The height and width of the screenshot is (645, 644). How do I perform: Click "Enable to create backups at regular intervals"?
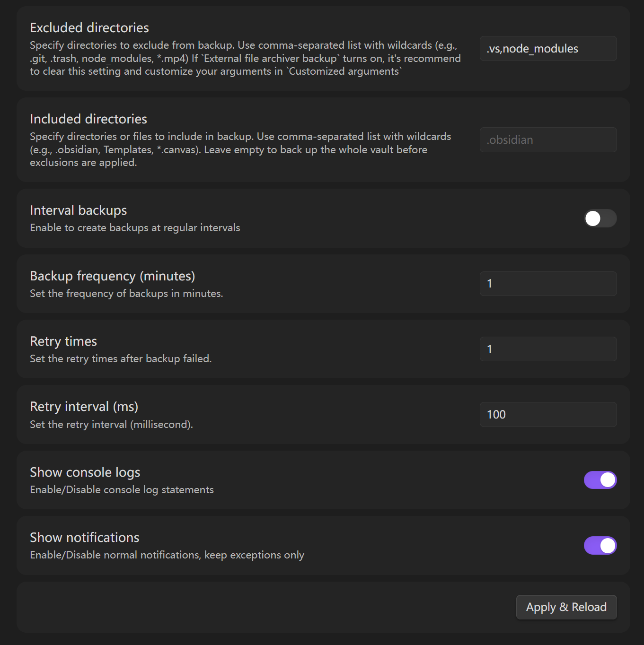coord(135,228)
